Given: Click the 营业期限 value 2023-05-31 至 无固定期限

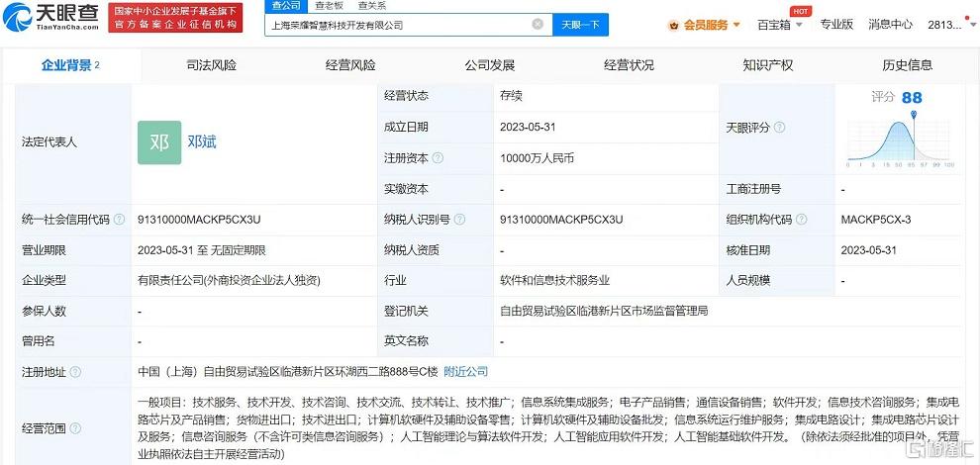Looking at the screenshot, I should pos(202,250).
